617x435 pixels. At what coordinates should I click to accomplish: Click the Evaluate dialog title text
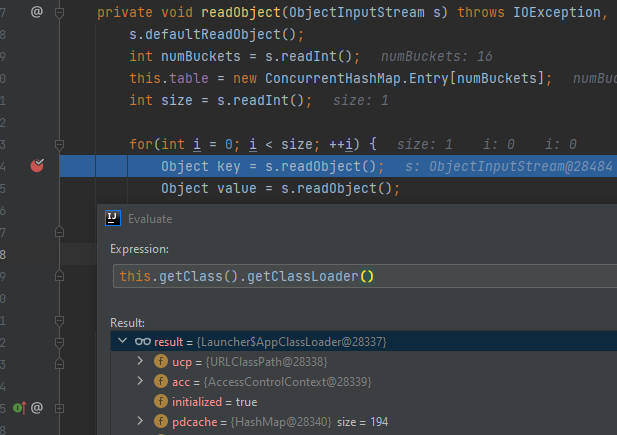pos(150,219)
